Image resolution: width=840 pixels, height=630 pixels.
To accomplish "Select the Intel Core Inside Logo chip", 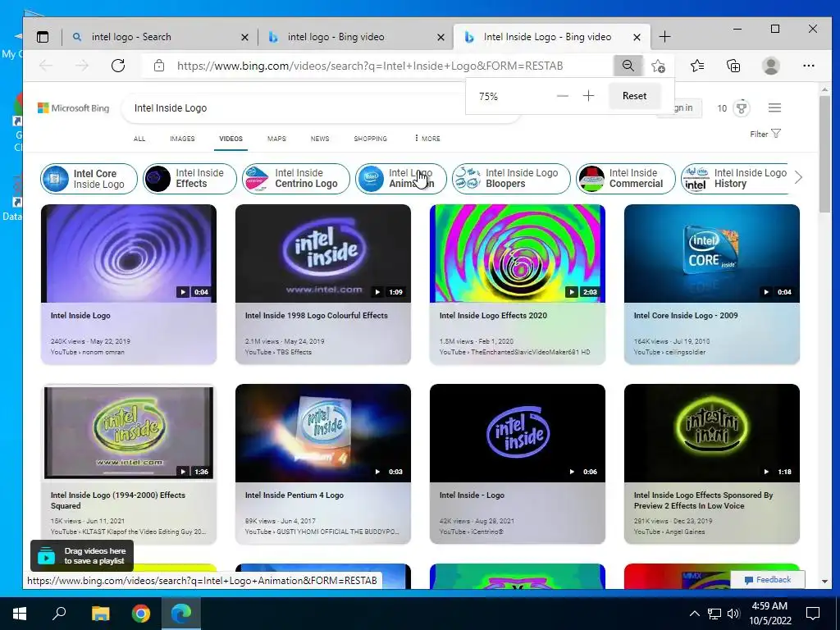I will 89,178.
